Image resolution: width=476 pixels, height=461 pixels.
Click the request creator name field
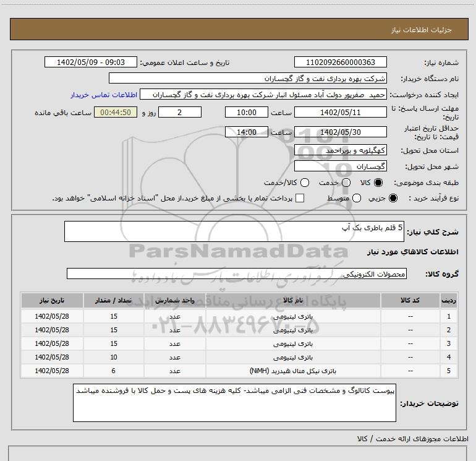click(263, 95)
